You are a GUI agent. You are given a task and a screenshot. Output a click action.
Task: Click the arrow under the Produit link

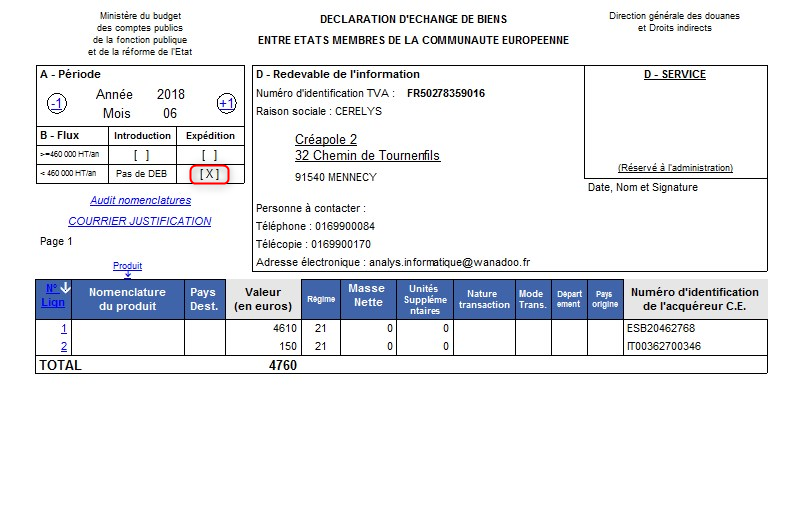(x=127, y=275)
